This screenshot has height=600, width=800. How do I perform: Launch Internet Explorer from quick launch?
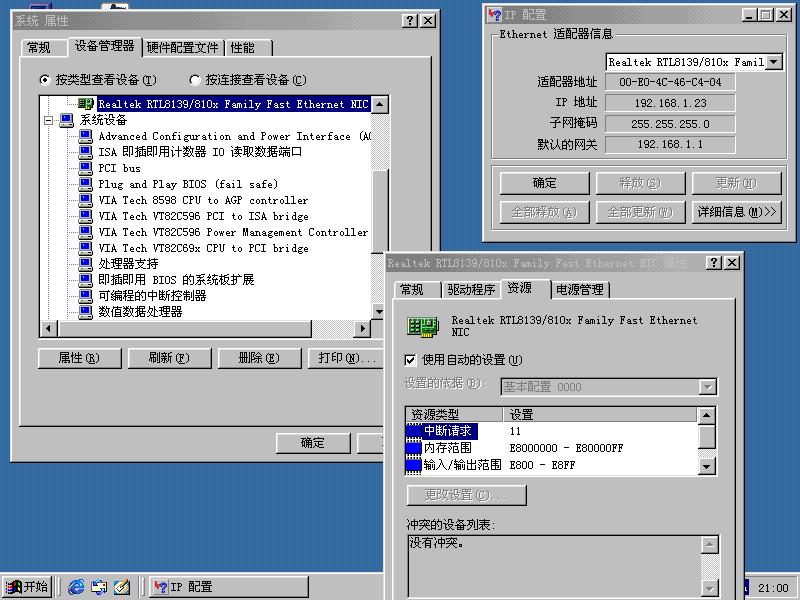pos(76,587)
